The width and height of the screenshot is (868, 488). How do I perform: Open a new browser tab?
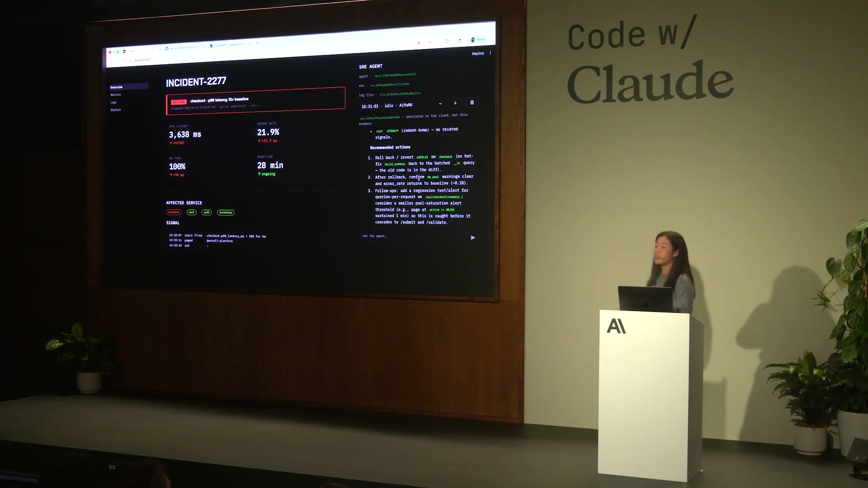(x=257, y=43)
